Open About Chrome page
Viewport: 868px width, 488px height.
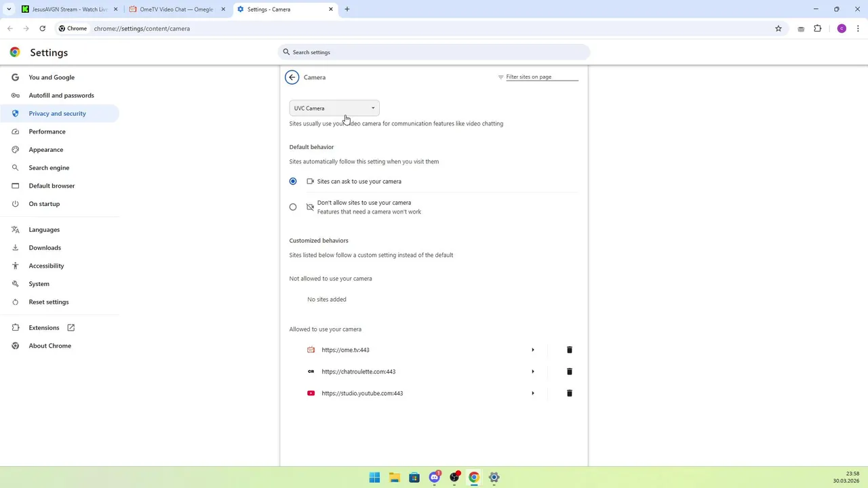tap(50, 346)
